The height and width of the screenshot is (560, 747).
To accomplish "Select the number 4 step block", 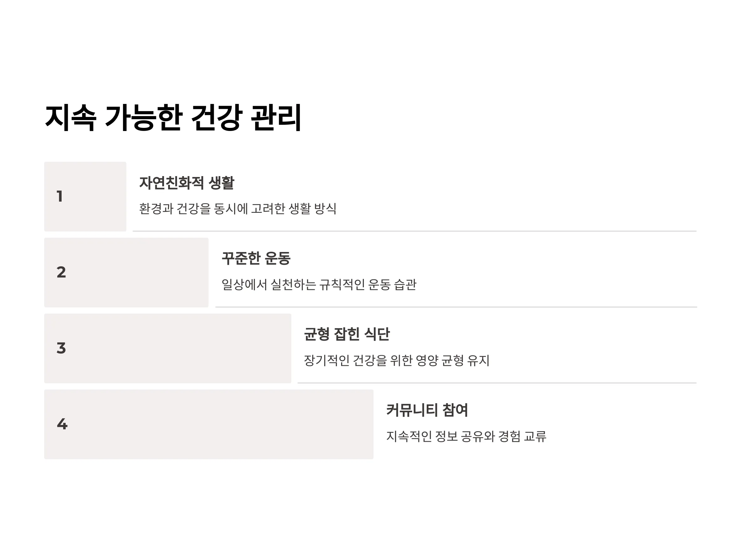I will click(x=209, y=424).
